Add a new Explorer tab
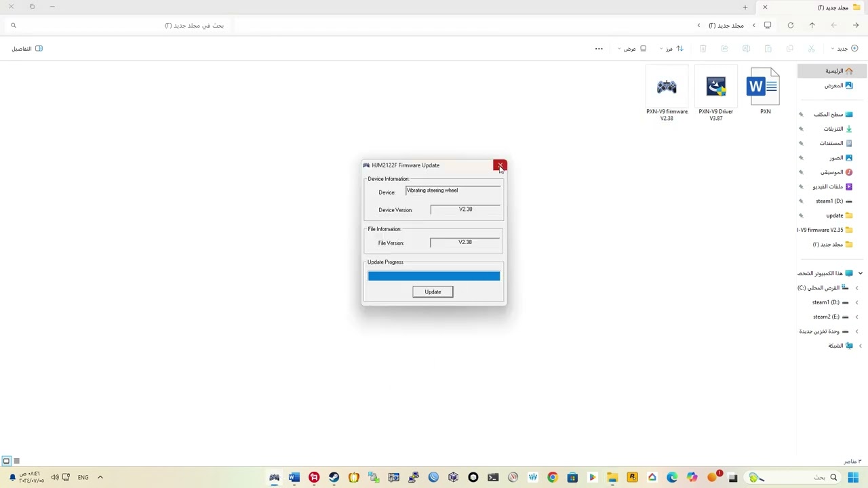This screenshot has width=868, height=488. 745,7
